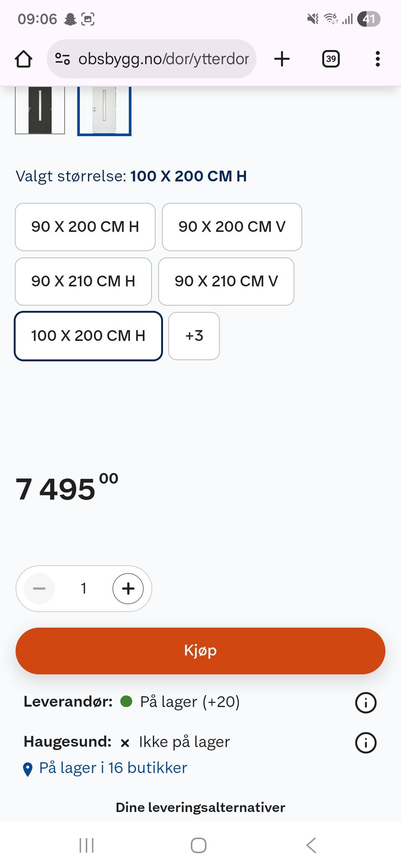Tap the browser home icon
Image resolution: width=401 pixels, height=868 pixels.
click(23, 59)
